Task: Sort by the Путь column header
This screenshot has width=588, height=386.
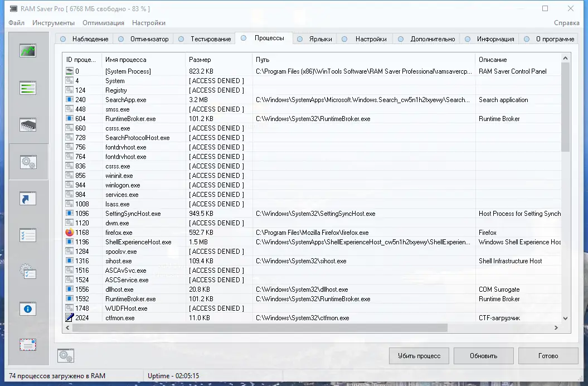Action: [364, 60]
